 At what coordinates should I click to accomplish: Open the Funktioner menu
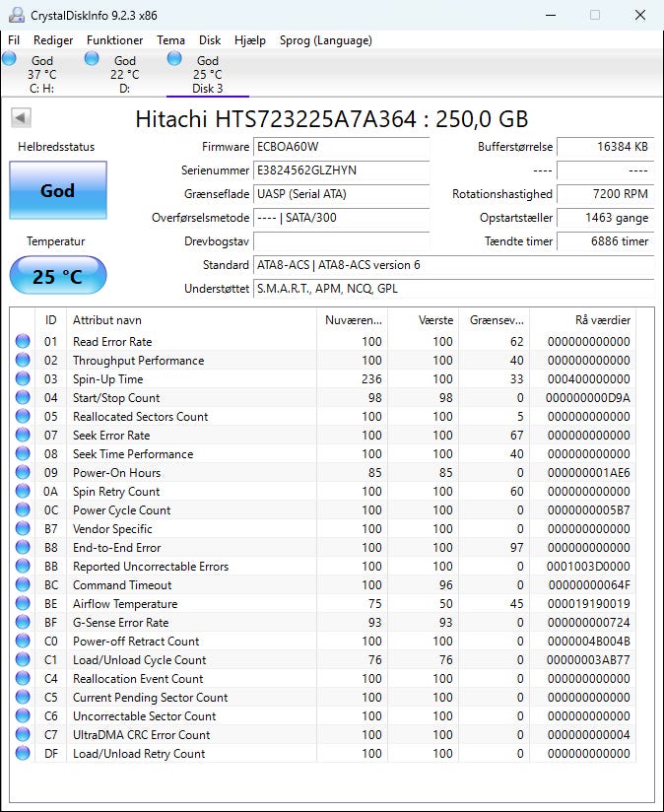pyautogui.click(x=114, y=40)
